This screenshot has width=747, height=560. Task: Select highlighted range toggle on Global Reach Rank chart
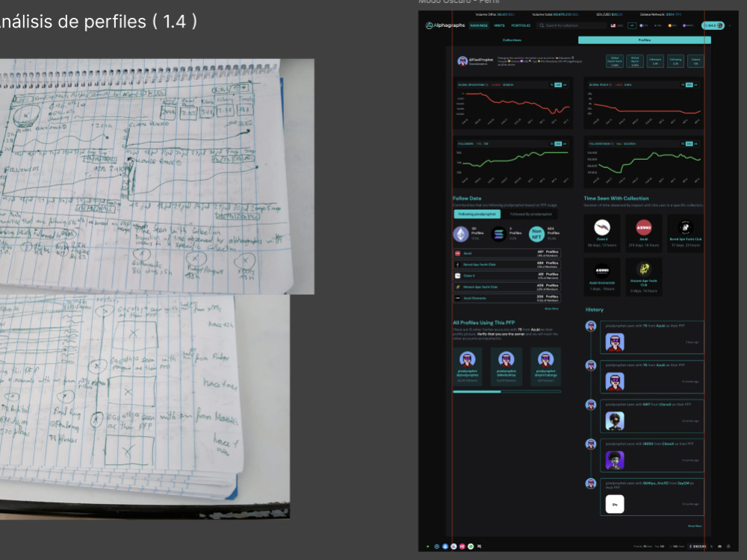click(558, 85)
